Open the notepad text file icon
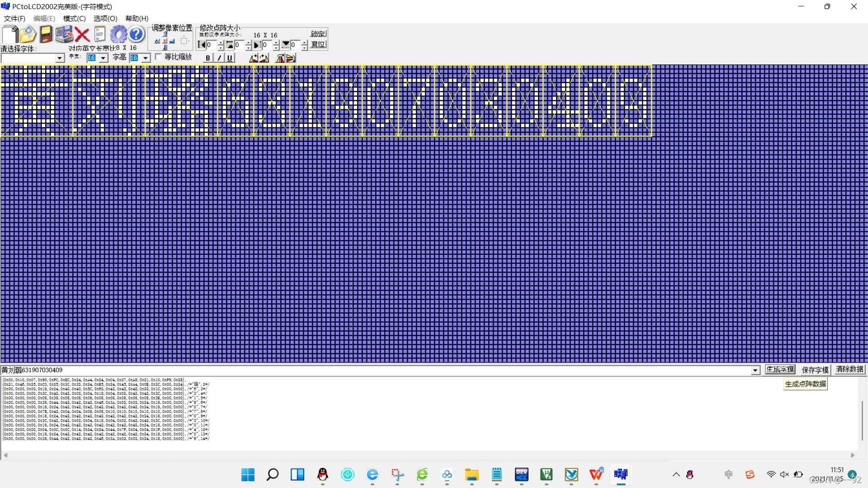868x488 pixels. point(100,34)
